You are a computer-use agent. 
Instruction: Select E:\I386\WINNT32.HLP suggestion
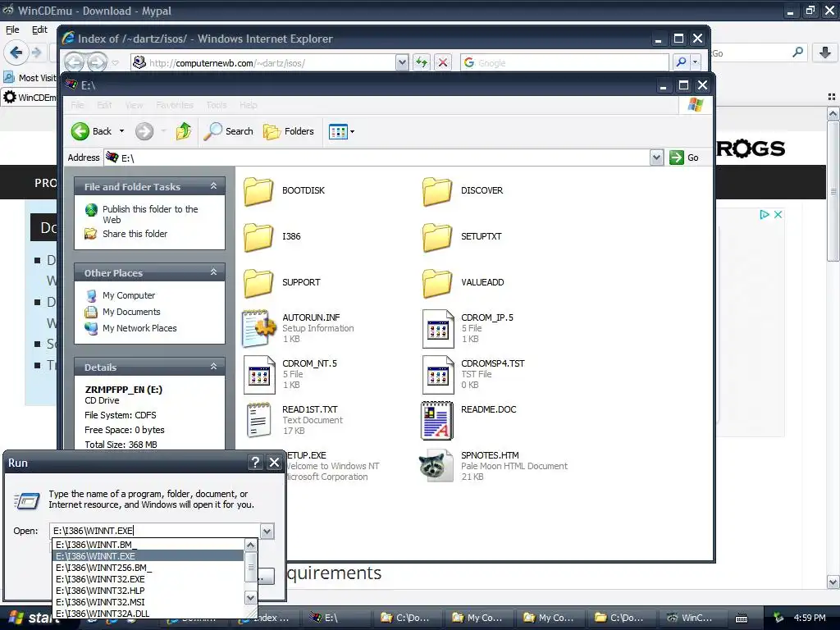tap(148, 591)
